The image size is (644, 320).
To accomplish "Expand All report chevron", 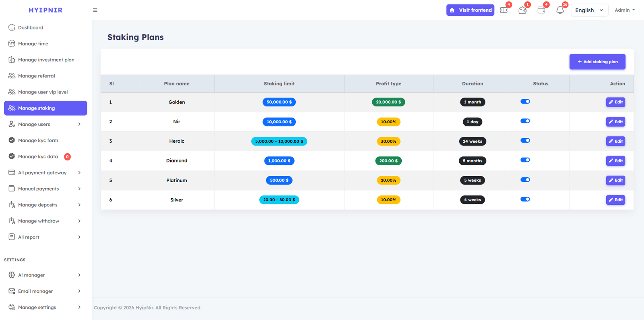I will click(x=79, y=237).
